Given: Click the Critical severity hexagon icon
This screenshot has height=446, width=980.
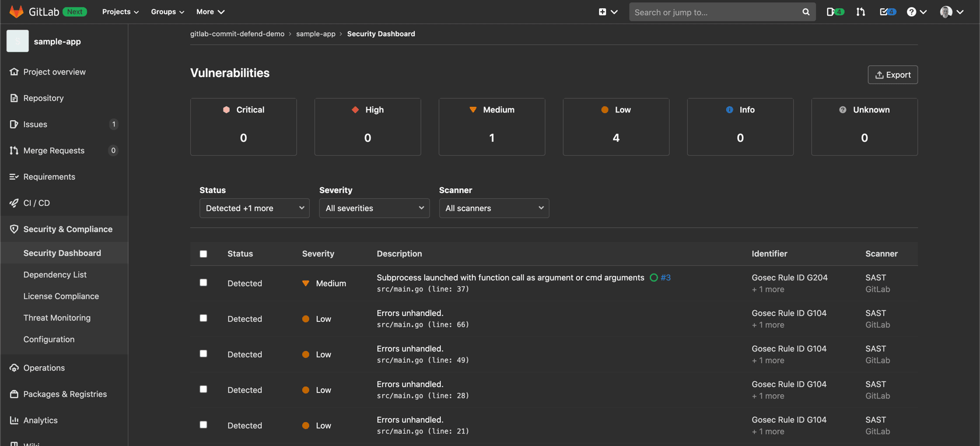Looking at the screenshot, I should click(226, 110).
